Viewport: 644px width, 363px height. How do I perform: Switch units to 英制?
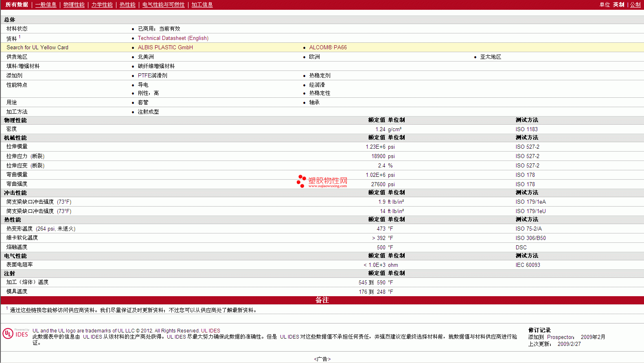pyautogui.click(x=618, y=4)
